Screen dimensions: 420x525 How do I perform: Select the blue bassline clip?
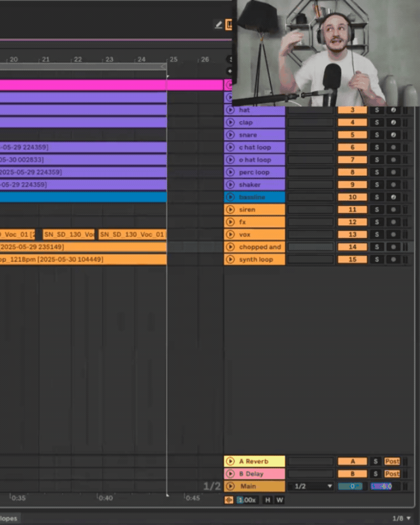pyautogui.click(x=83, y=197)
